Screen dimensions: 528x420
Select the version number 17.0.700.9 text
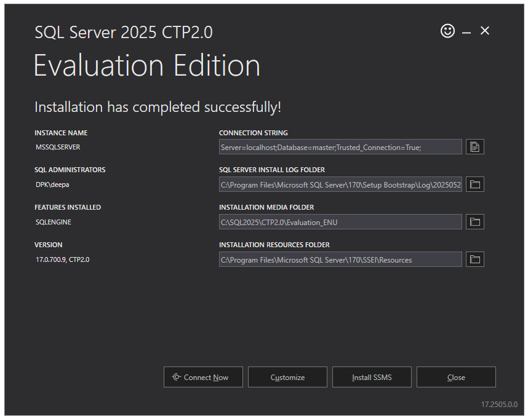(62, 259)
